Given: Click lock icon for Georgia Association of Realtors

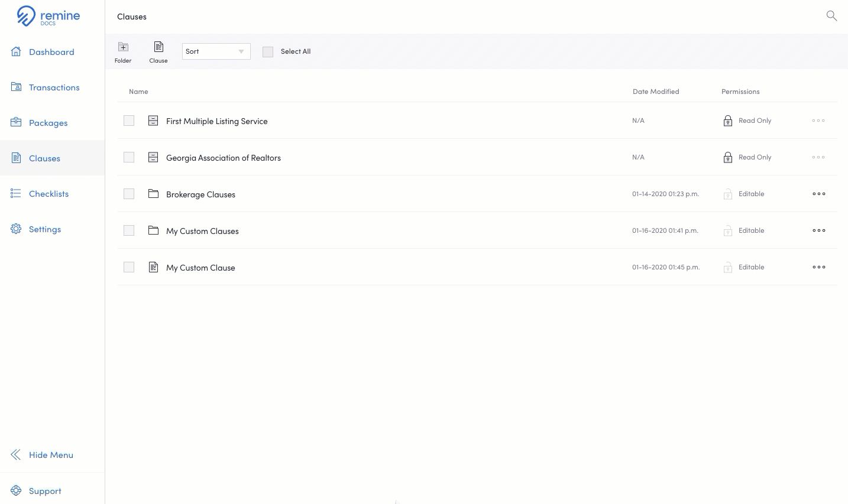Looking at the screenshot, I should point(728,157).
